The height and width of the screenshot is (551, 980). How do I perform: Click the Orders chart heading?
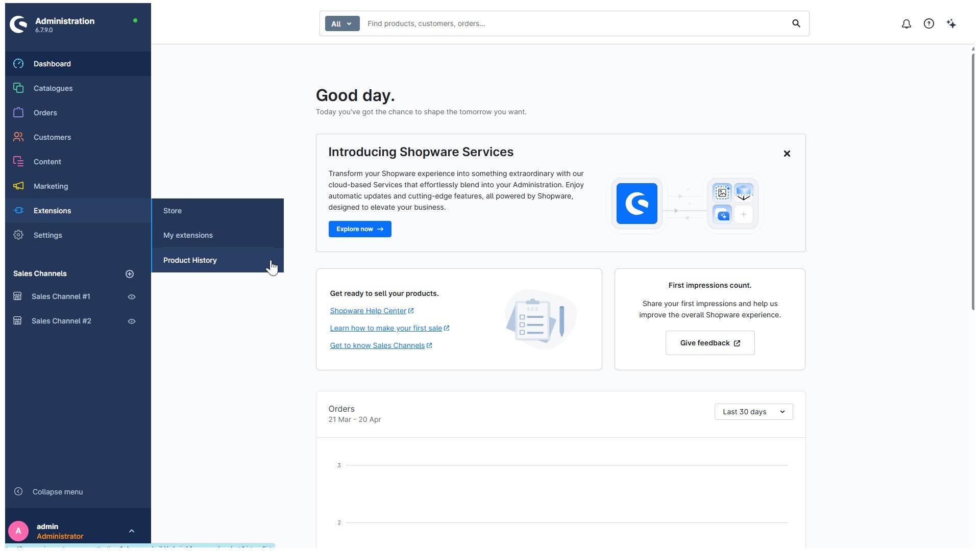click(341, 409)
